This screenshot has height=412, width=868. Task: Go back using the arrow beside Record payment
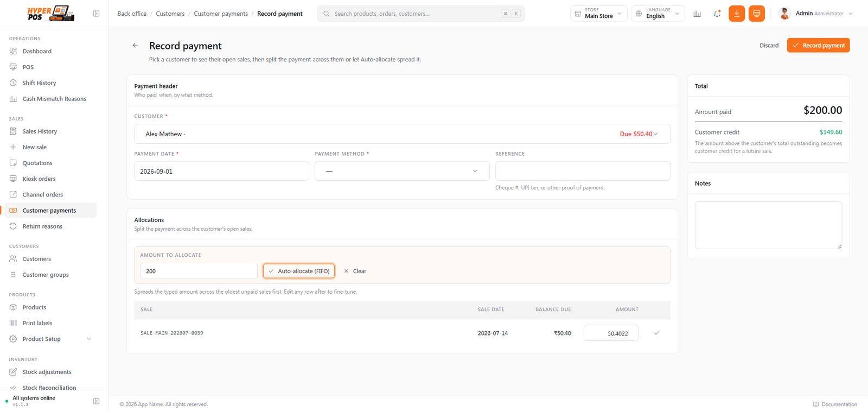pos(135,46)
